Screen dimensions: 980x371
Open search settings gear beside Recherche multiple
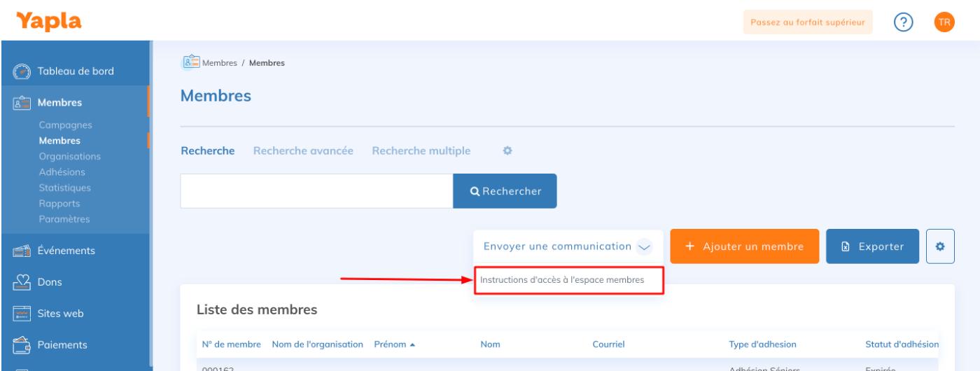pos(507,150)
